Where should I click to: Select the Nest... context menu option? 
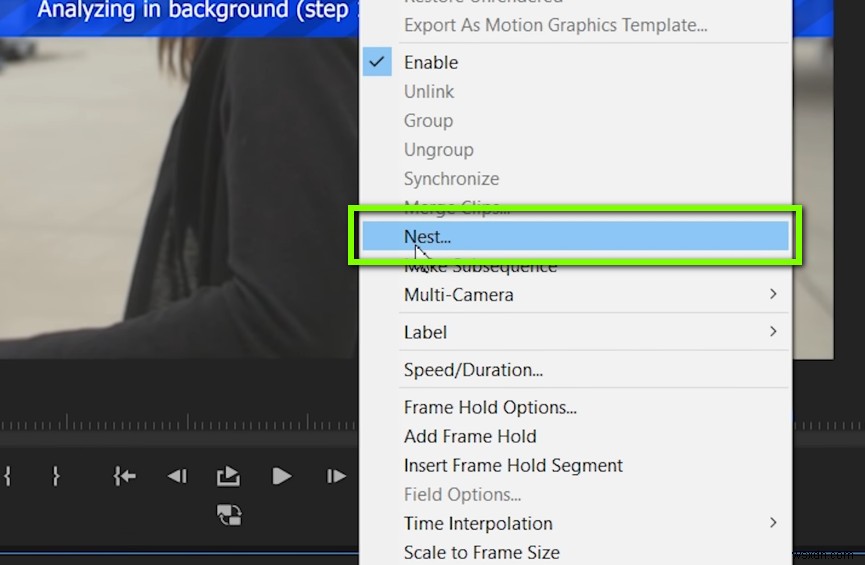(575, 236)
